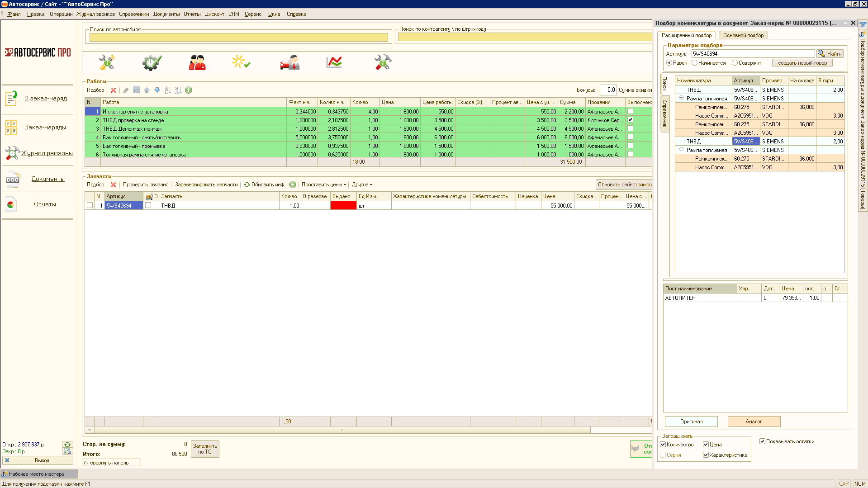This screenshot has width=868, height=488.
Task: Open the Заказ-наряды sidebar link
Action: tap(45, 128)
